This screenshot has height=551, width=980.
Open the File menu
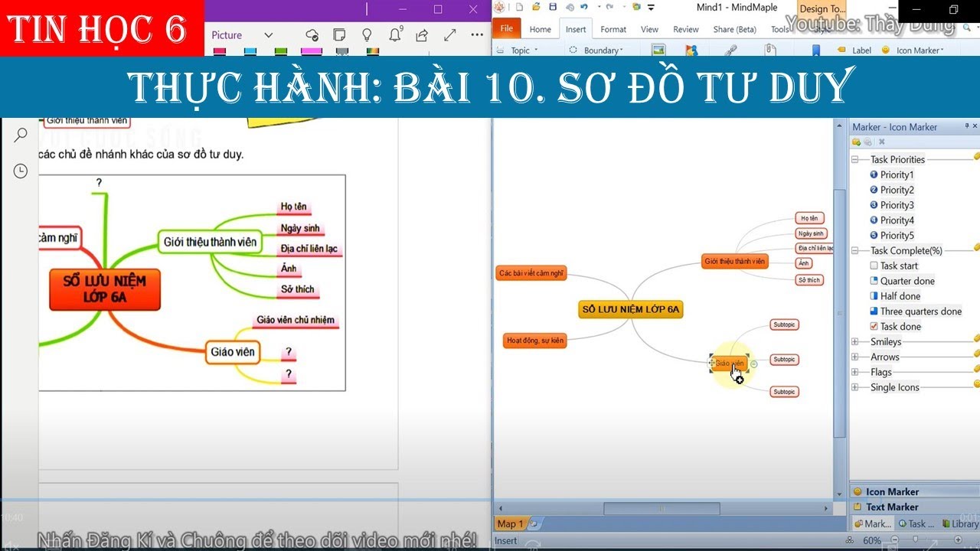[x=506, y=29]
